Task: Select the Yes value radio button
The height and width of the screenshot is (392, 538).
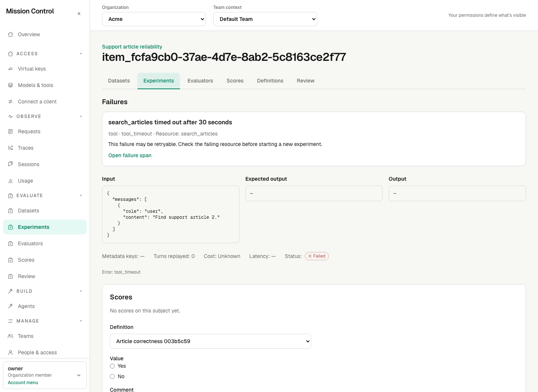Action: point(112,366)
